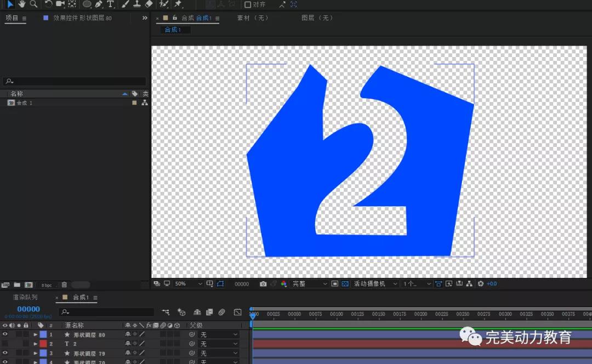Select the Hand tool
Screen dimensions: 592x364
pyautogui.click(x=22, y=4)
